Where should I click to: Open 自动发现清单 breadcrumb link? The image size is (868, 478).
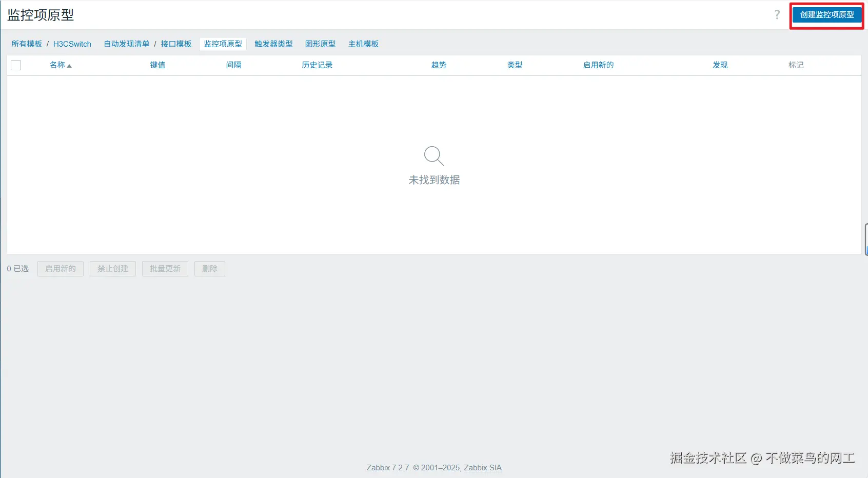(x=127, y=44)
